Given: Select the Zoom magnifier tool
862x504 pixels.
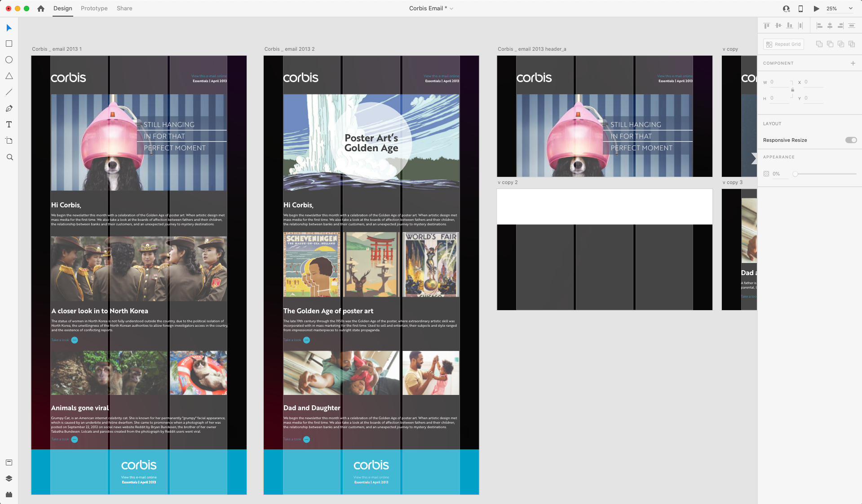Looking at the screenshot, I should tap(9, 157).
